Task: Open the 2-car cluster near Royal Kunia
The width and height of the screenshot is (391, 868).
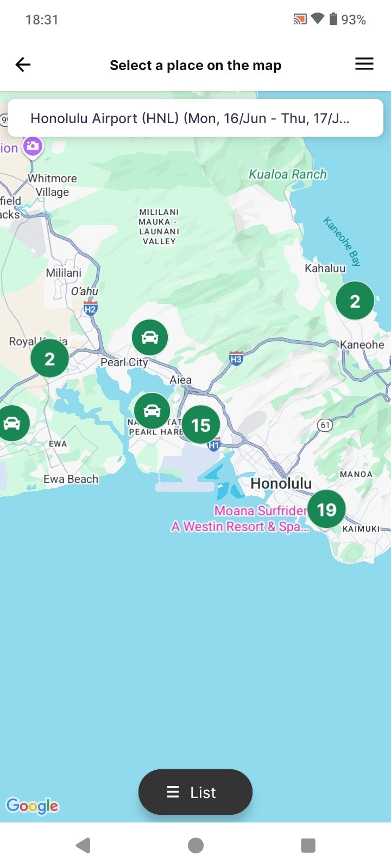Action: tap(49, 358)
